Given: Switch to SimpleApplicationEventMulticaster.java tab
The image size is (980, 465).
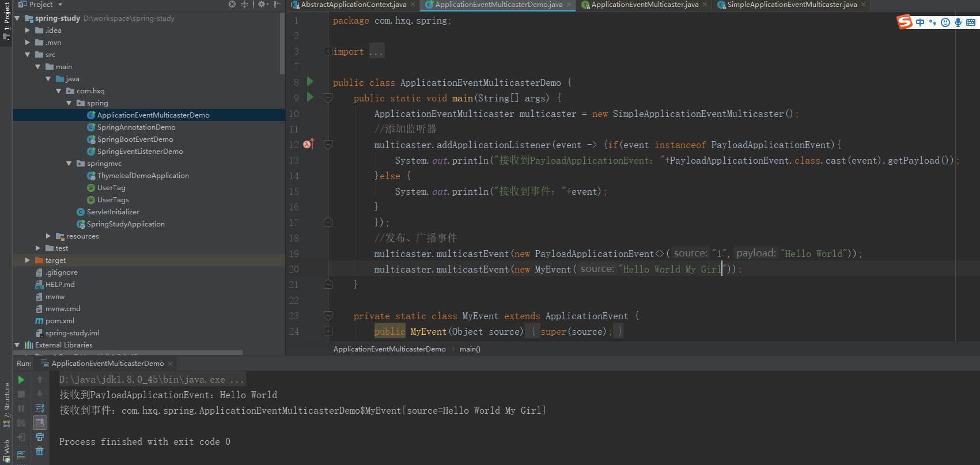Looking at the screenshot, I should pyautogui.click(x=791, y=5).
